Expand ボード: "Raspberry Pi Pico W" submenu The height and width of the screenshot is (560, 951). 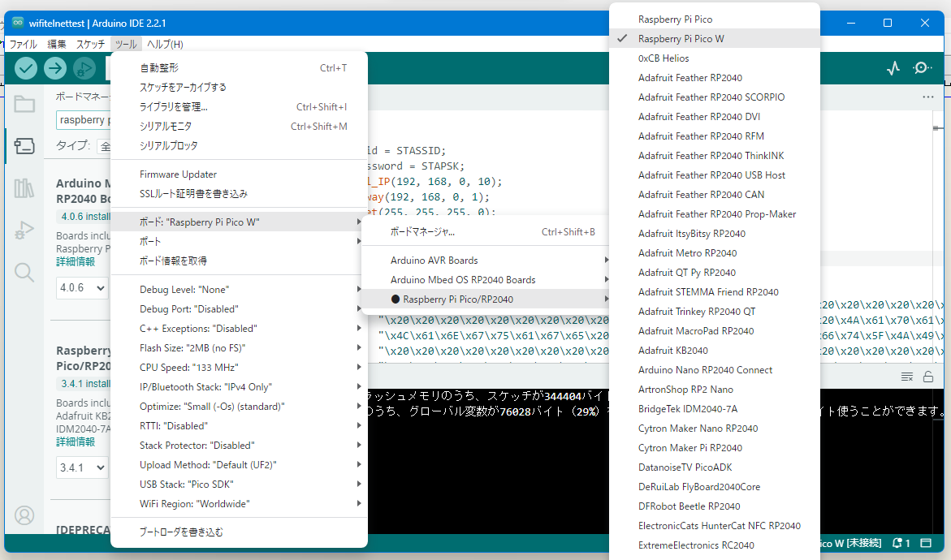coord(239,222)
